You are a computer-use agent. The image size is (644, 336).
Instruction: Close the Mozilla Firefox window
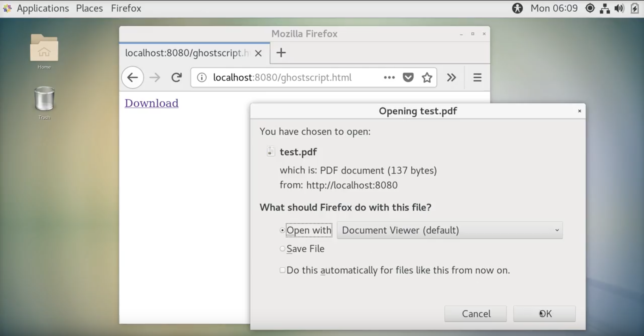point(484,34)
